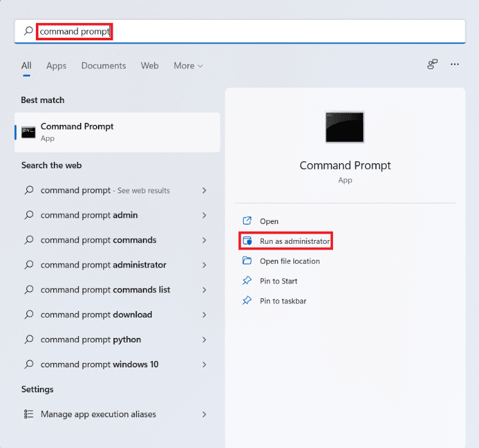The image size is (479, 448).
Task: Expand the More filter dropdown
Action: coord(188,66)
